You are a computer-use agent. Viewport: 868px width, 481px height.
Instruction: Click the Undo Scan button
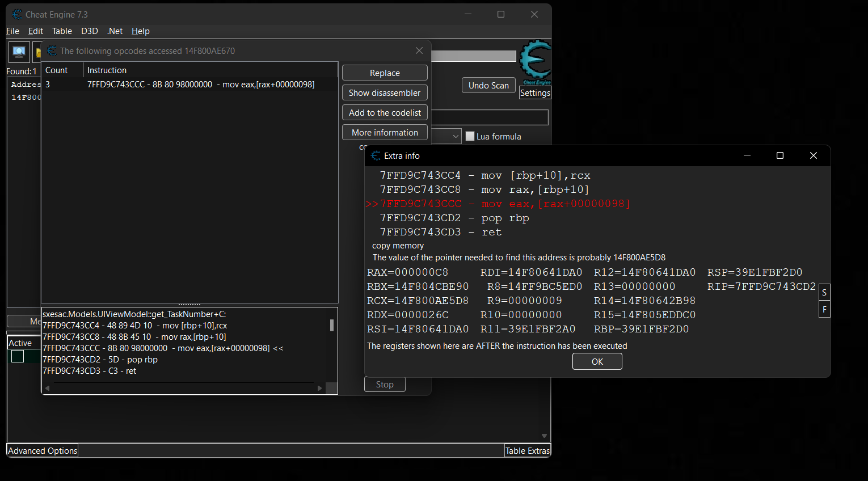click(488, 86)
